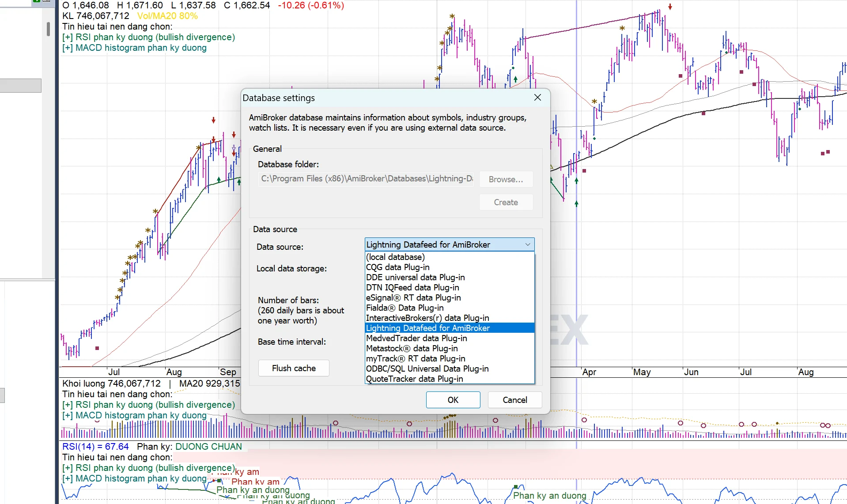The height and width of the screenshot is (504, 847).
Task: Click the RSI(14) = 67.64 label
Action: pyautogui.click(x=95, y=447)
